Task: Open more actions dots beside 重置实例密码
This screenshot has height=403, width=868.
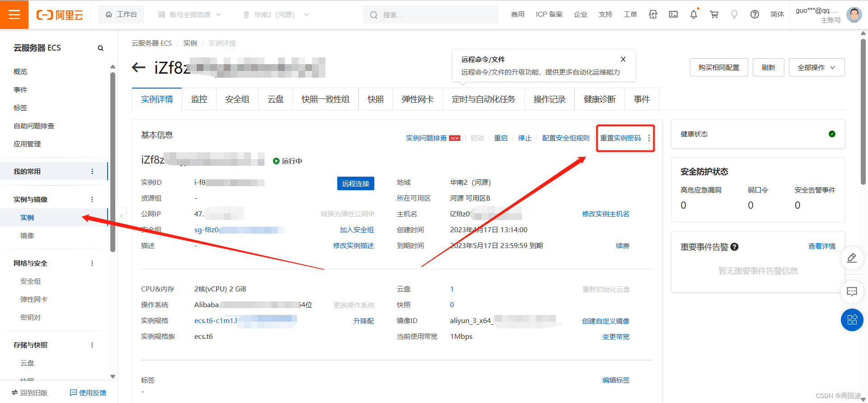Action: [649, 138]
